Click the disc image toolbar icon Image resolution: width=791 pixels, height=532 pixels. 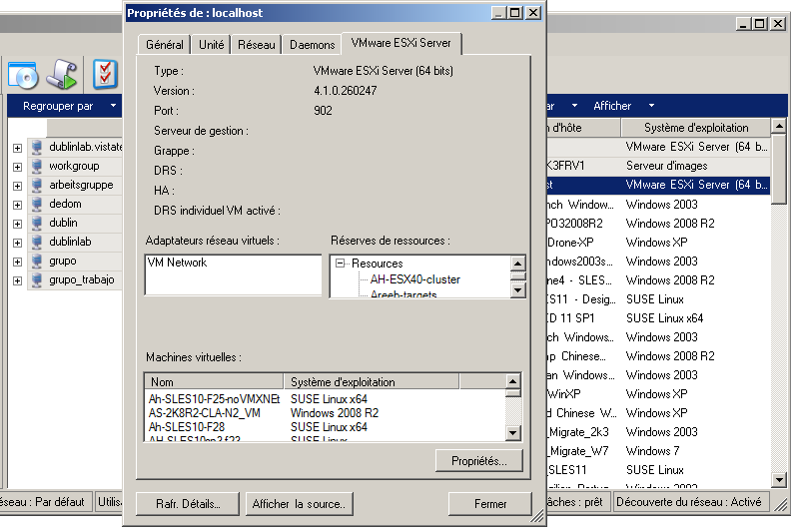22,74
